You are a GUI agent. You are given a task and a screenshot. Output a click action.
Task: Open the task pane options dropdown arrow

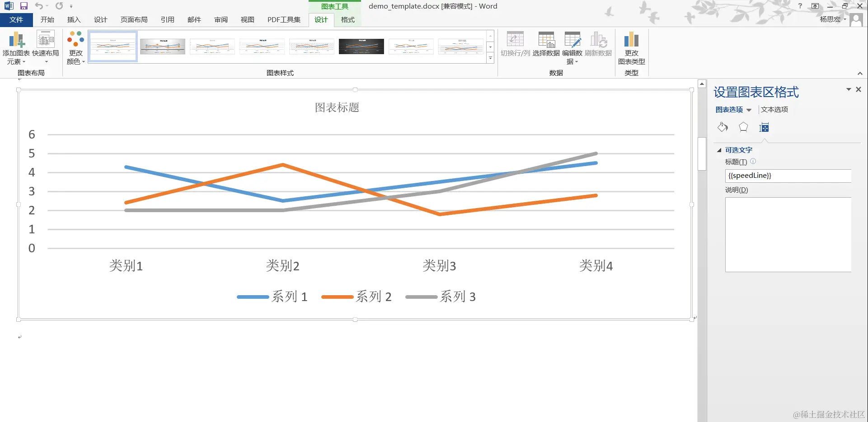(x=849, y=89)
